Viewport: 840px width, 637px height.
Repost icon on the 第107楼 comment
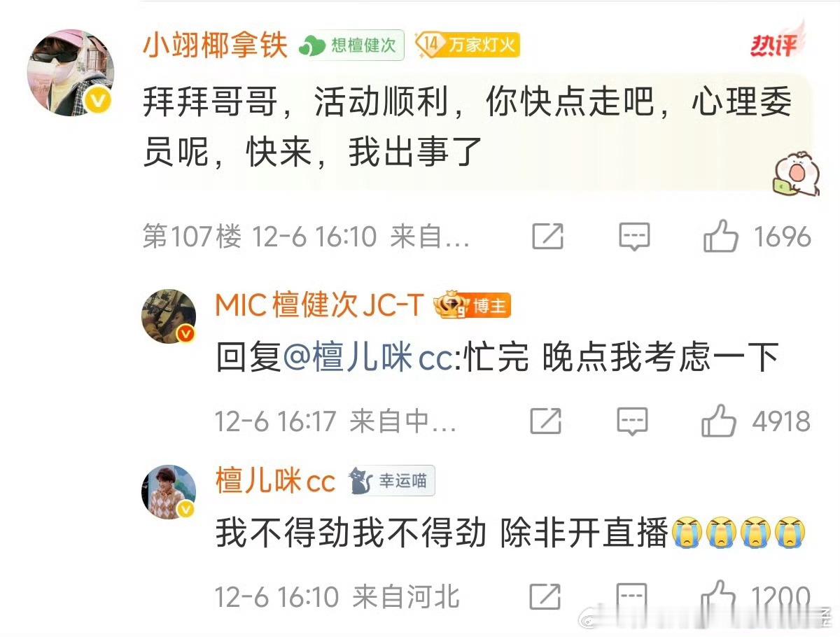click(x=547, y=237)
